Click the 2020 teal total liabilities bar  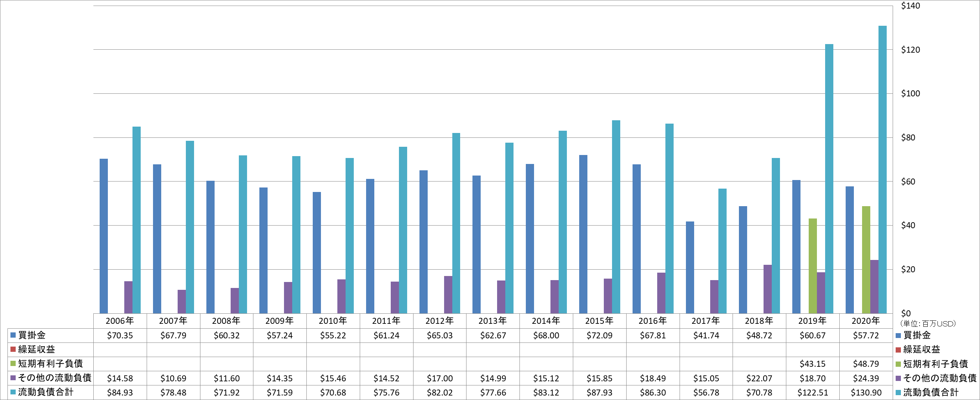(x=882, y=170)
